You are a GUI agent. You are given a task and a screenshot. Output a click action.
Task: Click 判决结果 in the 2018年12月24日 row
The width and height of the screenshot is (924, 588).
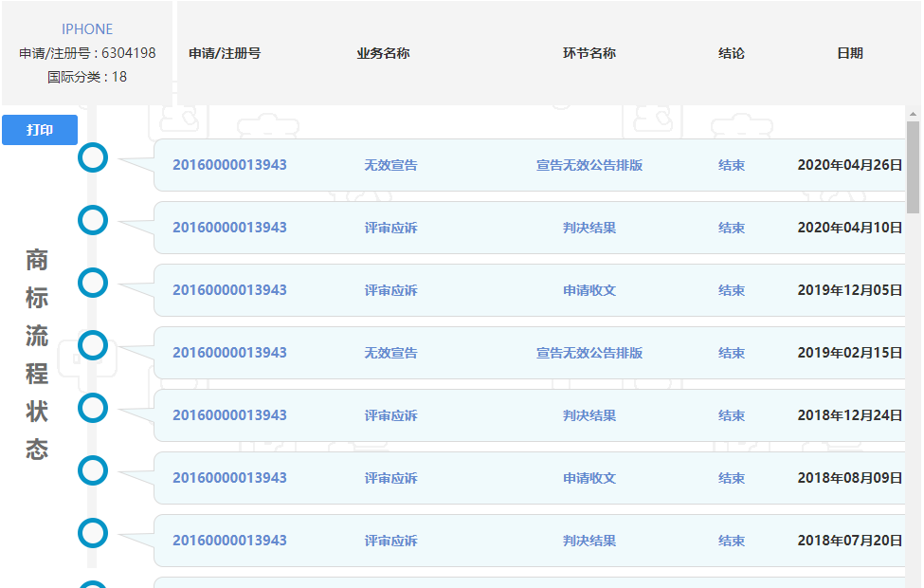(x=589, y=415)
